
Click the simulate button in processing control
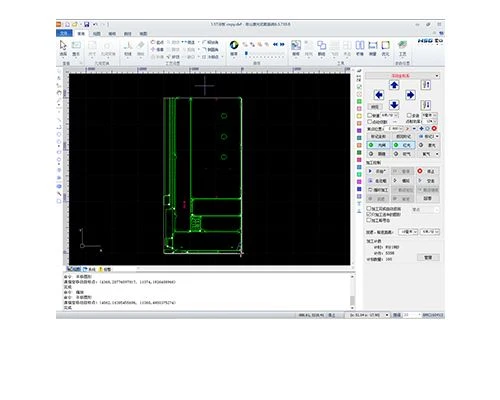[x=403, y=180]
